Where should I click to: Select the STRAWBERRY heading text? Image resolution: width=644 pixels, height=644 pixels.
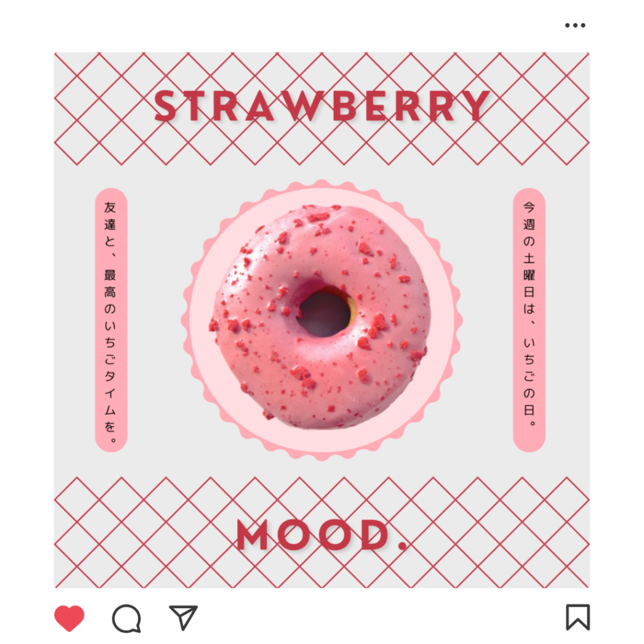coord(322,106)
